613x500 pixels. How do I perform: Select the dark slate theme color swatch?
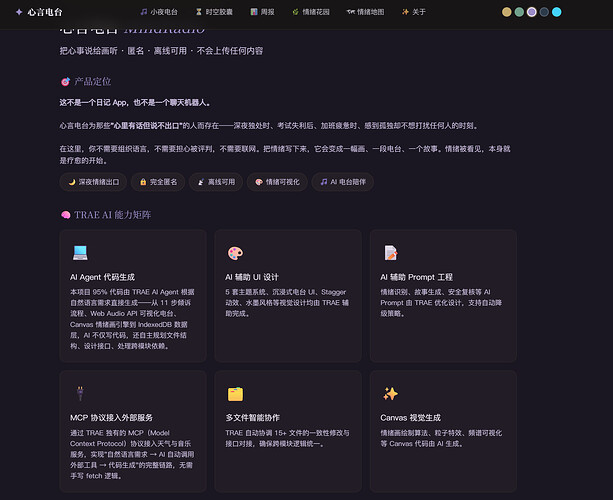[544, 12]
